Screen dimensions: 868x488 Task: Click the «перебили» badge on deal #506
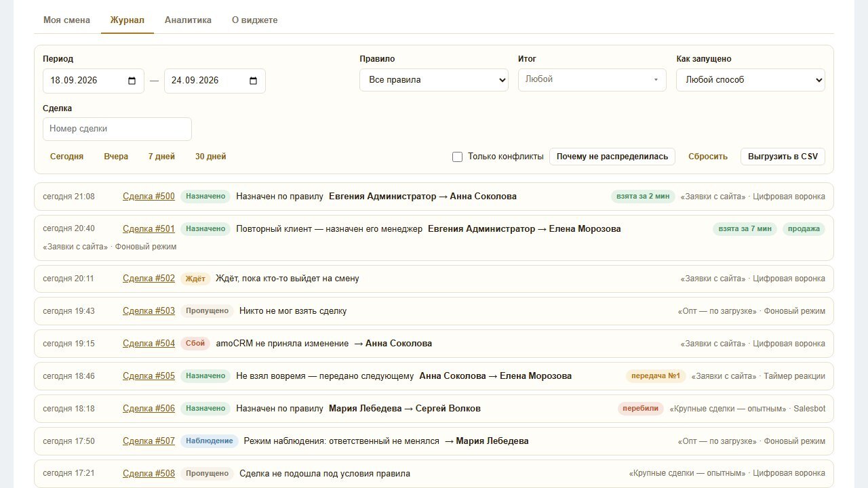[x=641, y=409]
